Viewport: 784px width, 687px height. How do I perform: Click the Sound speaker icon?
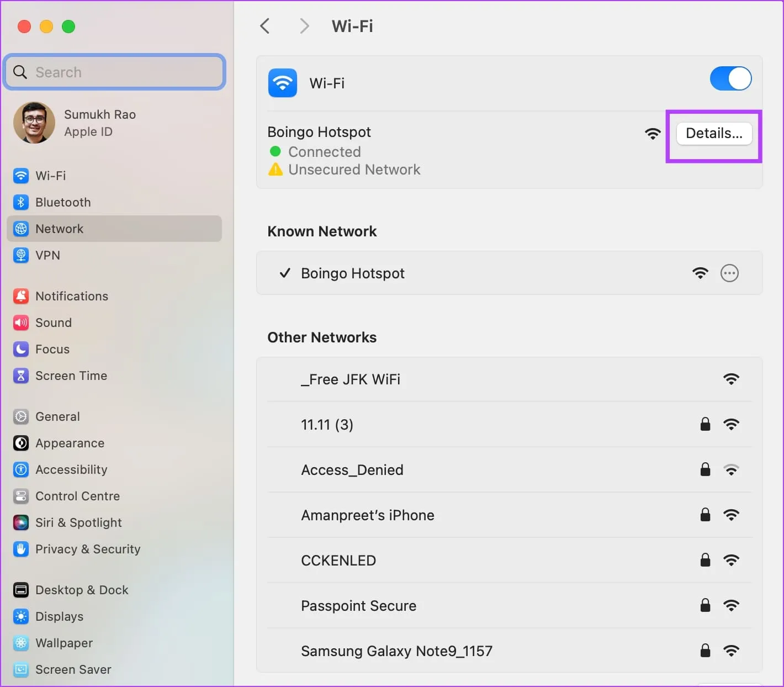coord(21,323)
